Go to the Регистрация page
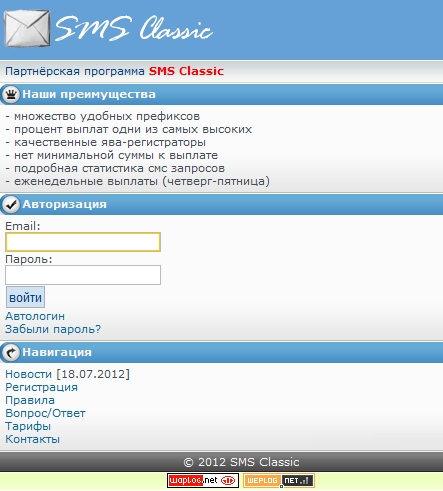Image resolution: width=443 pixels, height=491 pixels. 42,387
